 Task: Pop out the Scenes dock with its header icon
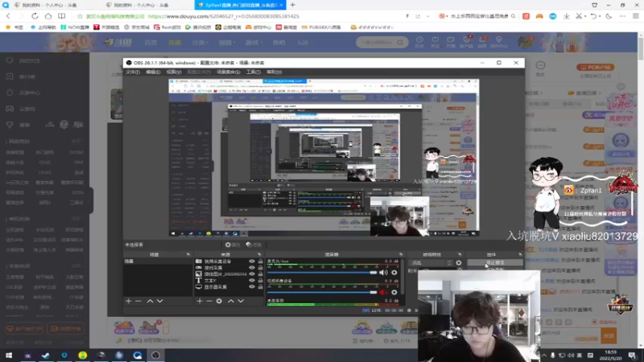pos(188,254)
